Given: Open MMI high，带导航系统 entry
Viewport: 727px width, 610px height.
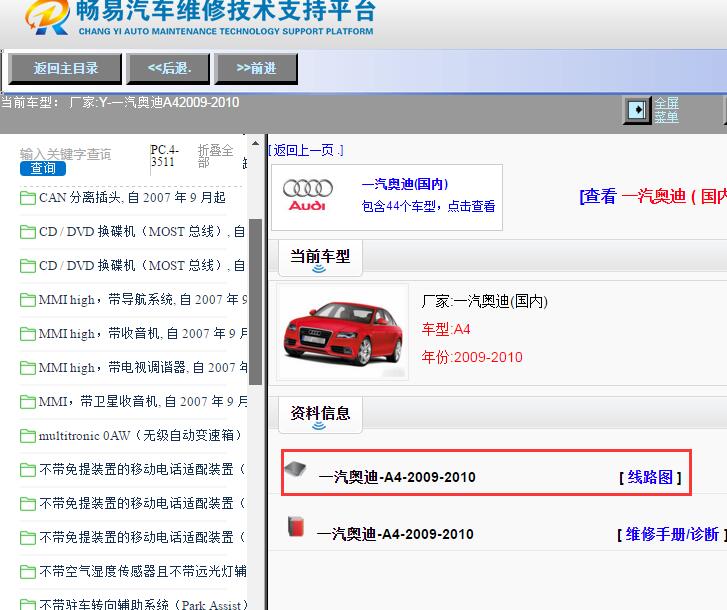Looking at the screenshot, I should [x=142, y=300].
